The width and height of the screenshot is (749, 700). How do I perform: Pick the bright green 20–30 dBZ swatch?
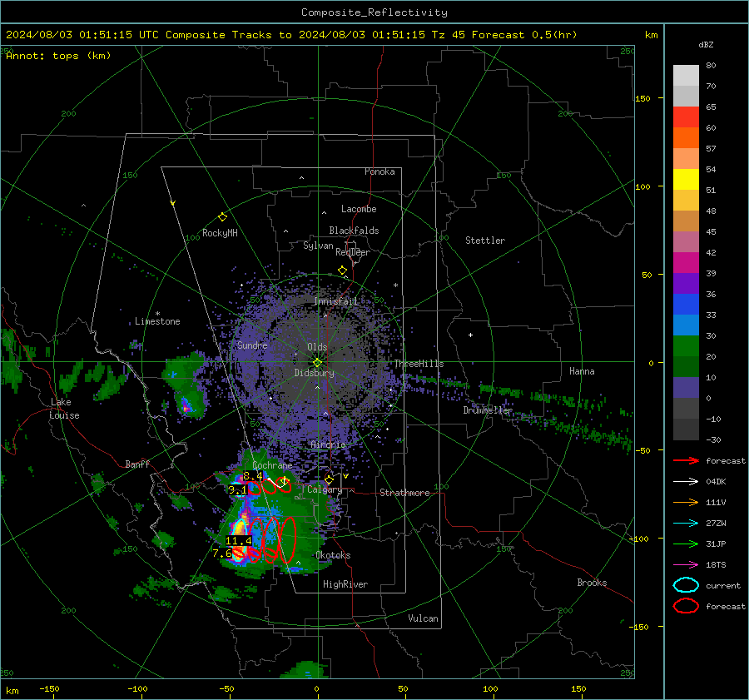pyautogui.click(x=686, y=346)
